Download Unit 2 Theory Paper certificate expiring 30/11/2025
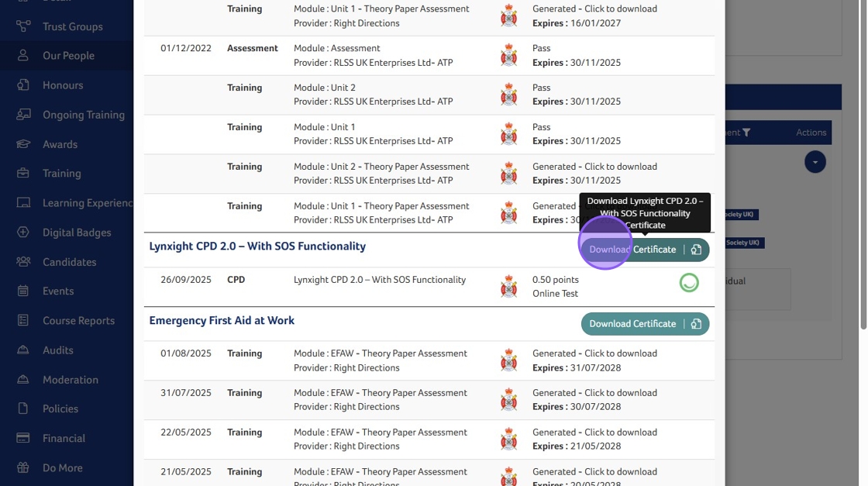 click(x=594, y=167)
